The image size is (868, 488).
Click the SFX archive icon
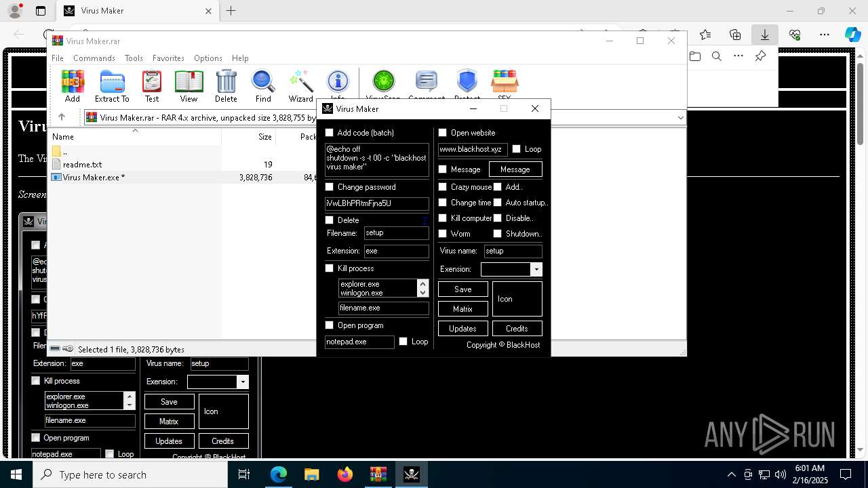coord(505,83)
